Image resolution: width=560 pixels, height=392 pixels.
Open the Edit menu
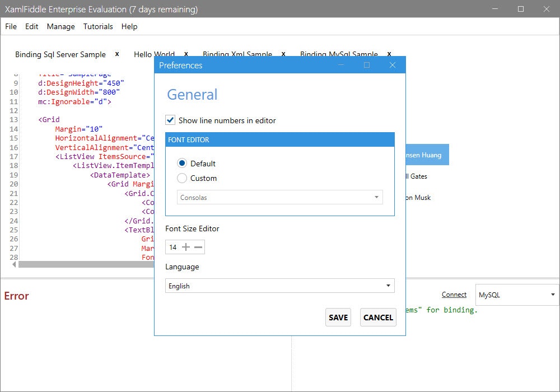[x=31, y=26]
